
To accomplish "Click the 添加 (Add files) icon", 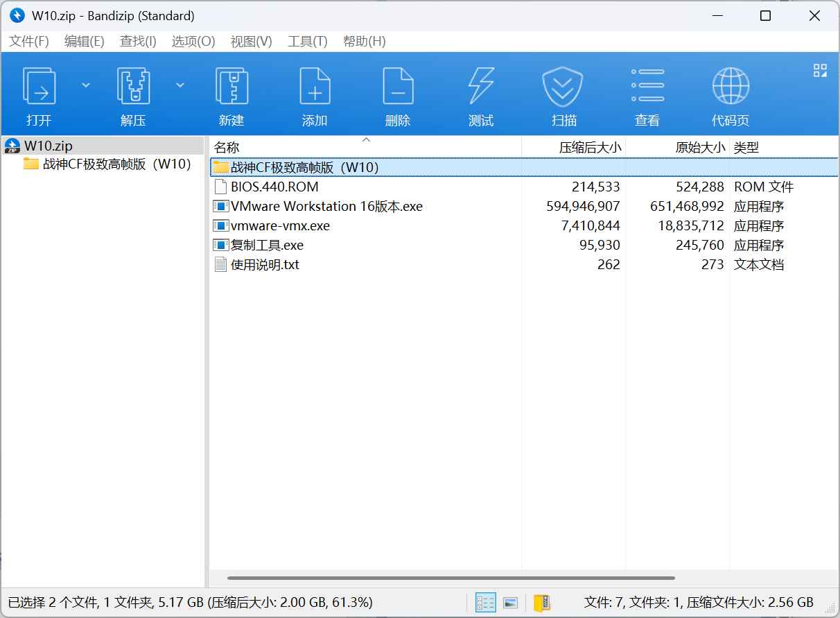I will pyautogui.click(x=315, y=94).
